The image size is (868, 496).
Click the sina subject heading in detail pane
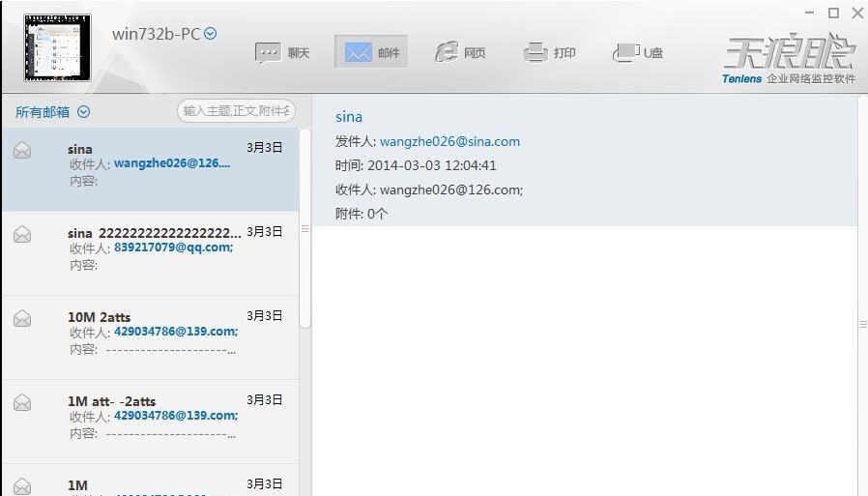[x=349, y=117]
